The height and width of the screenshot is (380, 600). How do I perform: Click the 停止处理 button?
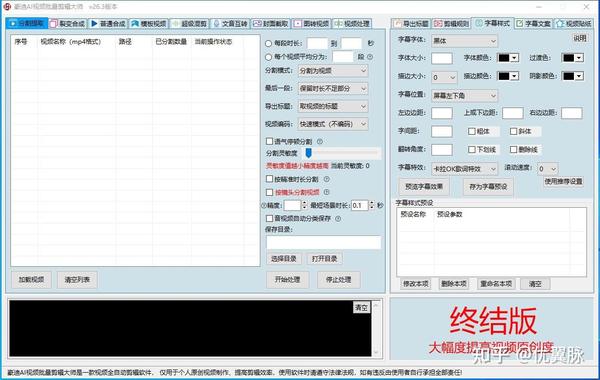339,280
